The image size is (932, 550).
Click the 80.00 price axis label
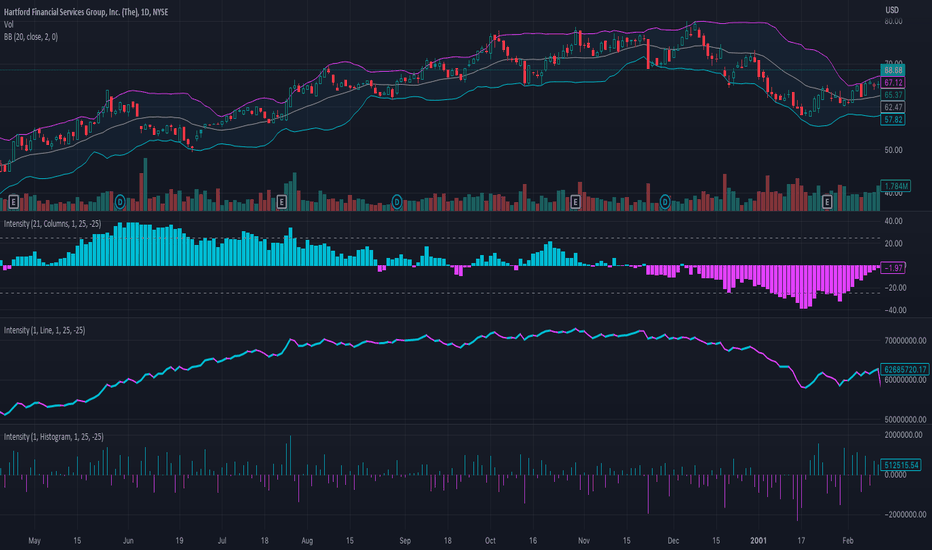[x=893, y=21]
